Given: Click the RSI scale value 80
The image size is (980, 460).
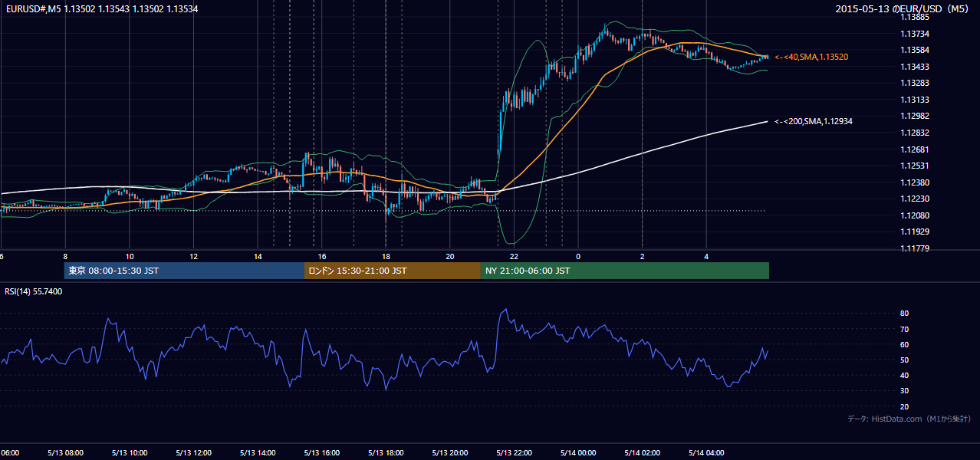Looking at the screenshot, I should click(x=904, y=314).
